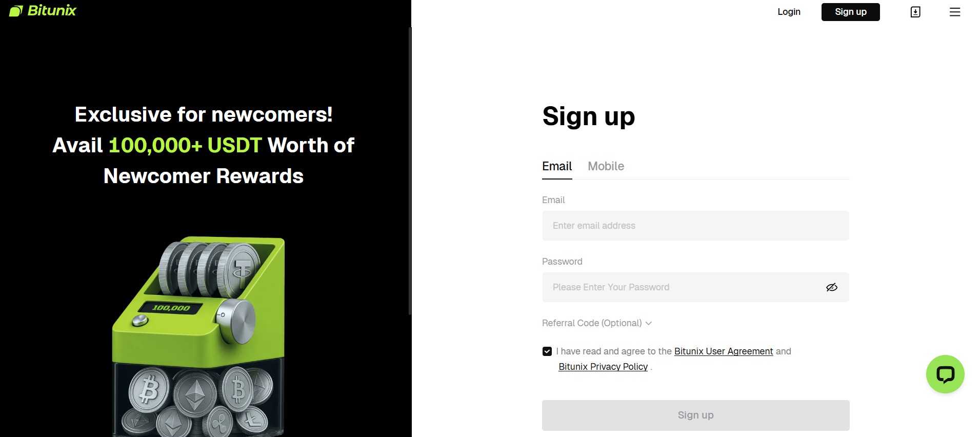The height and width of the screenshot is (437, 980).
Task: Open the live chat widget
Action: click(x=945, y=374)
